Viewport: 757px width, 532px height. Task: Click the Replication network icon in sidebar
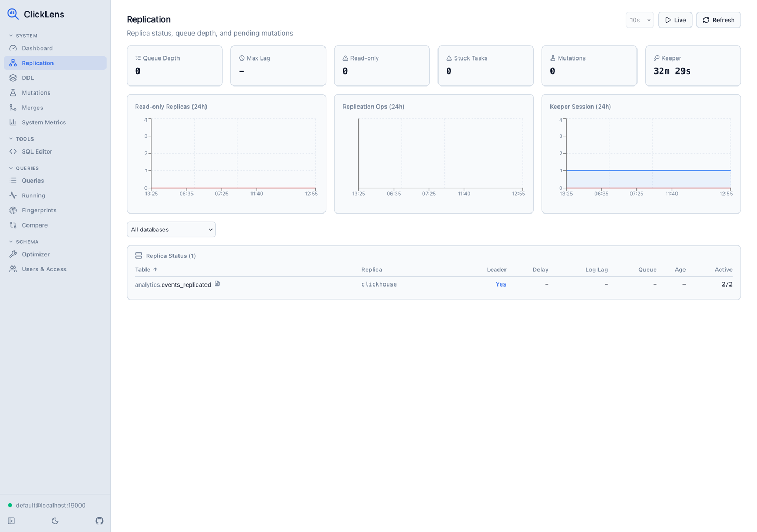click(x=13, y=63)
